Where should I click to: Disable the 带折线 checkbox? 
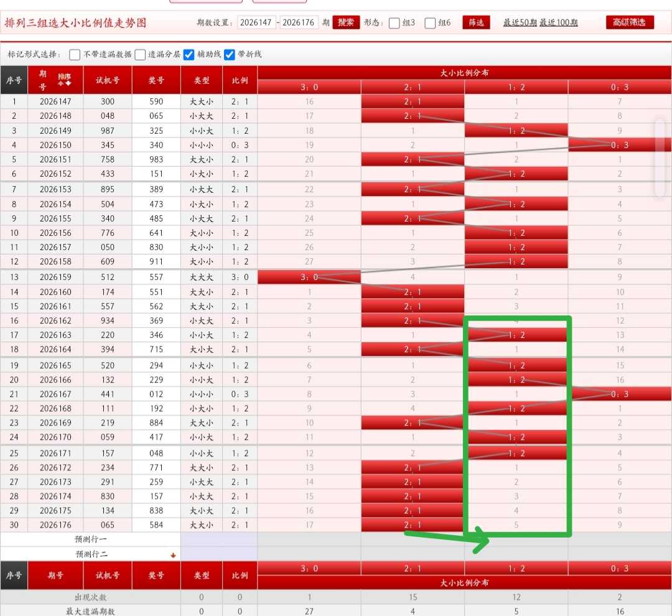click(x=230, y=54)
